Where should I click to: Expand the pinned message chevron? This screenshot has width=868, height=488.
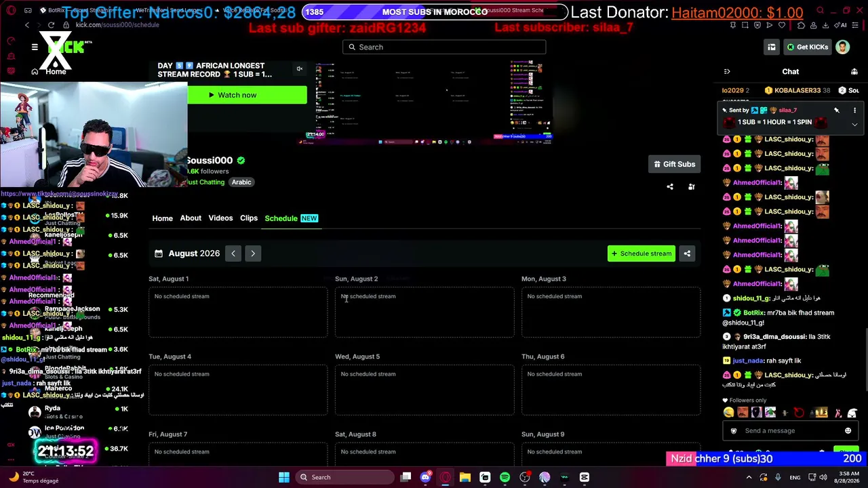(854, 125)
